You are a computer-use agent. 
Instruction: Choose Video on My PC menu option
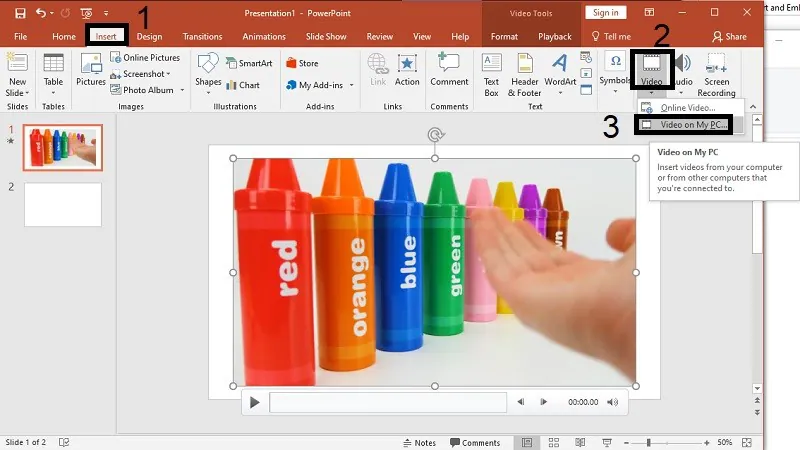tap(693, 124)
